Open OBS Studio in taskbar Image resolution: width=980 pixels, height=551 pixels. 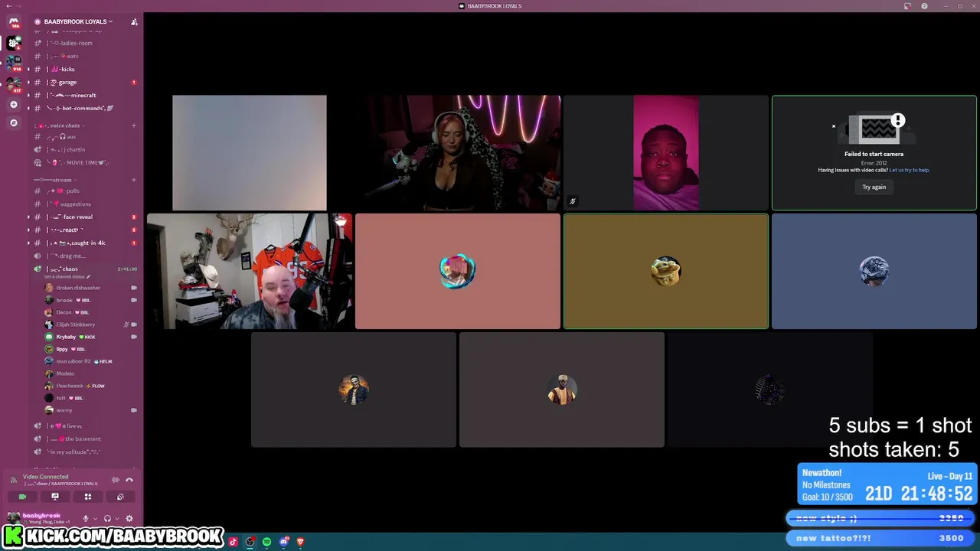pos(250,542)
